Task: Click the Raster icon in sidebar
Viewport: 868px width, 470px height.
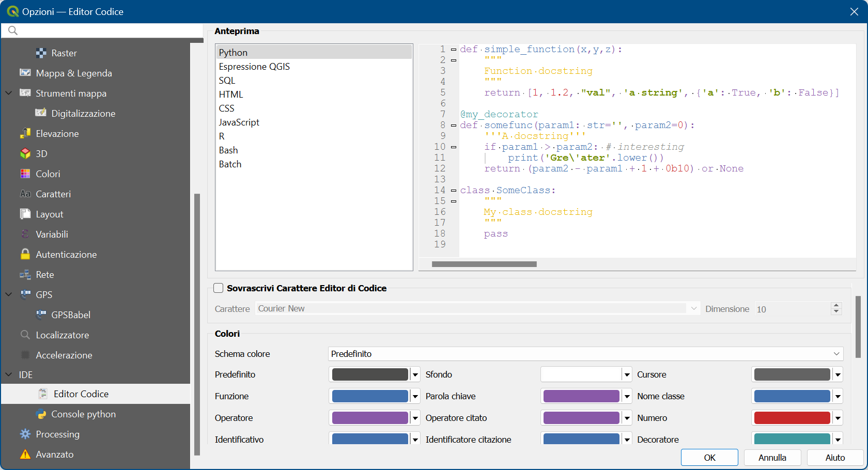Action: 41,53
